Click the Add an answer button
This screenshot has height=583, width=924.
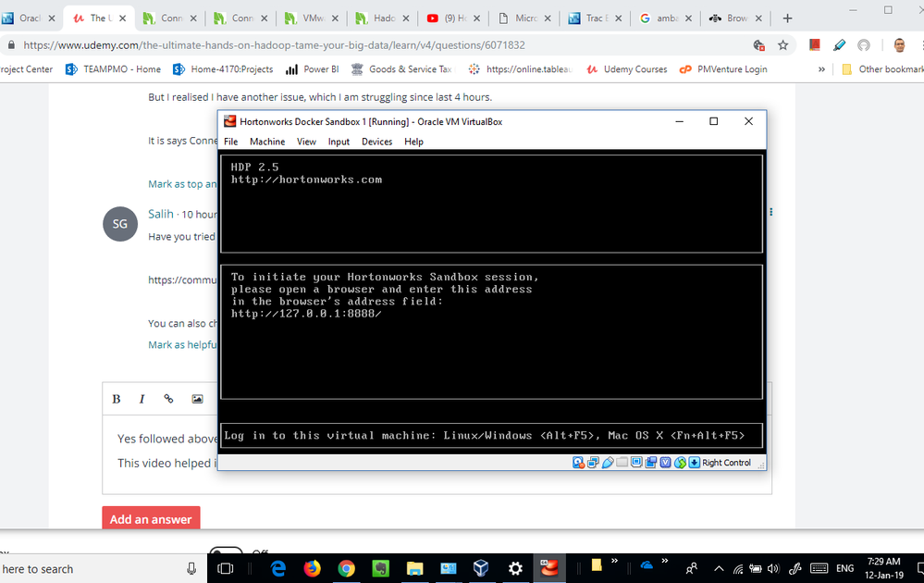point(151,519)
